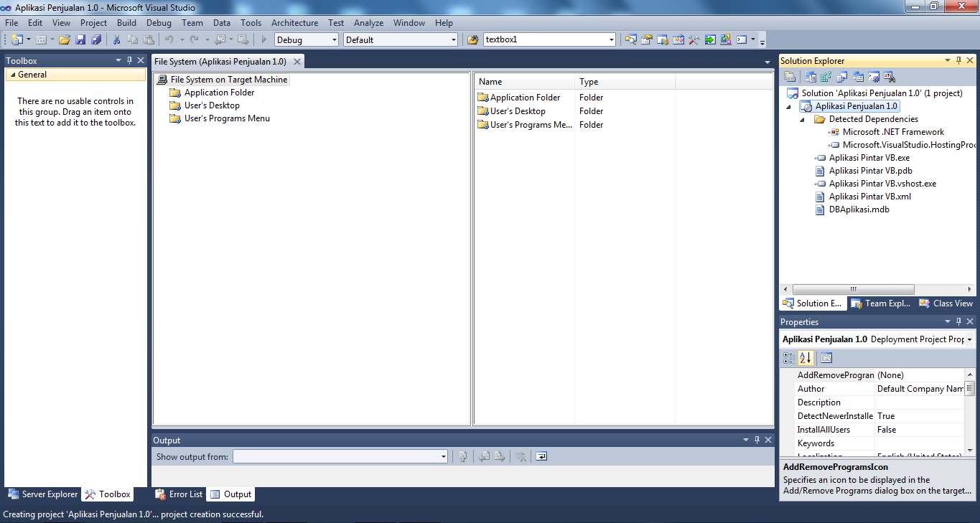The image size is (980, 523).
Task: Click Clear All icon in Output toolbar
Action: (522, 456)
